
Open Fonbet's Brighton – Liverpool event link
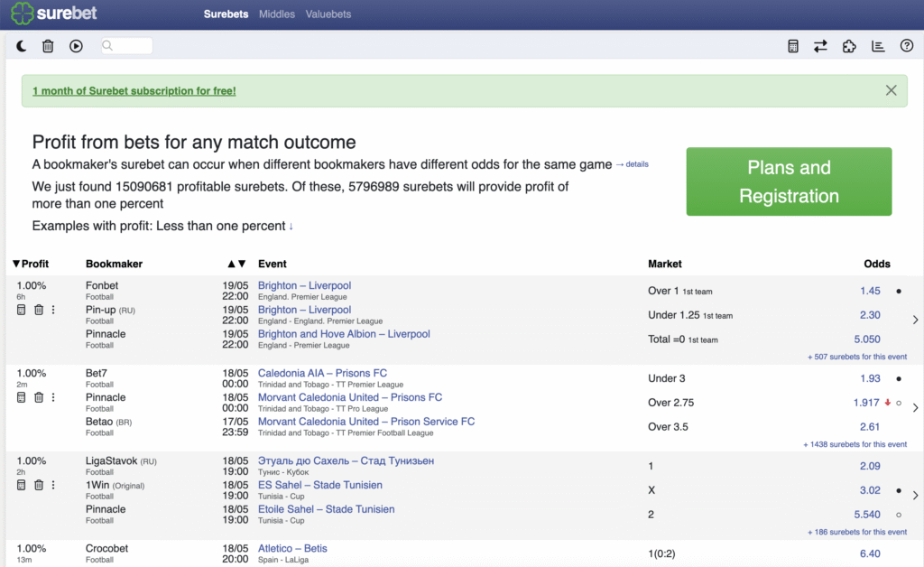[x=304, y=285]
